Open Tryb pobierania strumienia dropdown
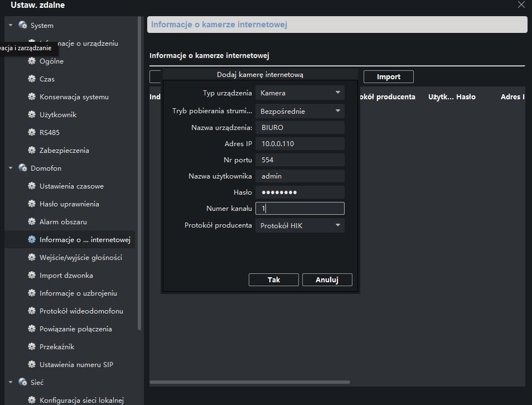 click(299, 111)
